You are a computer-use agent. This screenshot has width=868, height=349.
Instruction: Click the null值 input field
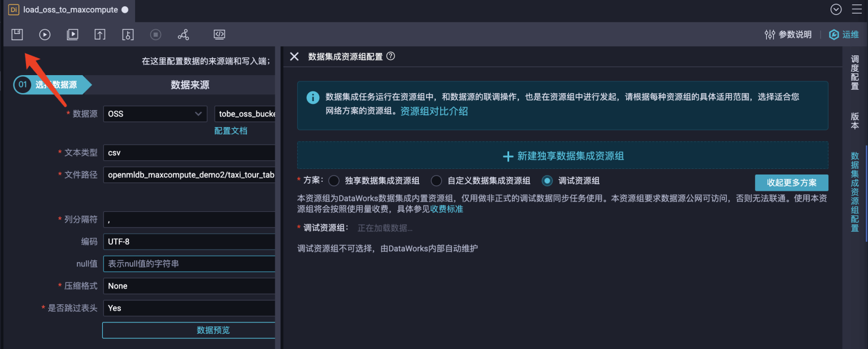pyautogui.click(x=189, y=264)
